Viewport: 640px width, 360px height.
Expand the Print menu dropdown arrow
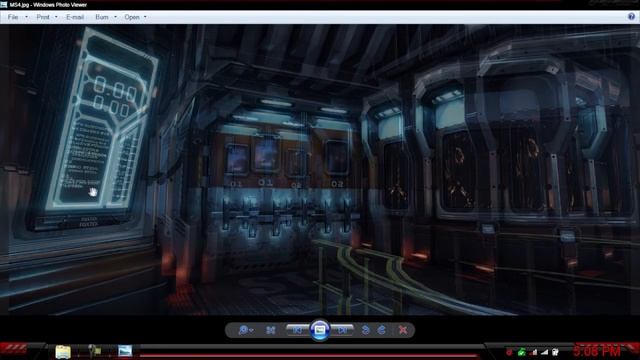pos(56,17)
